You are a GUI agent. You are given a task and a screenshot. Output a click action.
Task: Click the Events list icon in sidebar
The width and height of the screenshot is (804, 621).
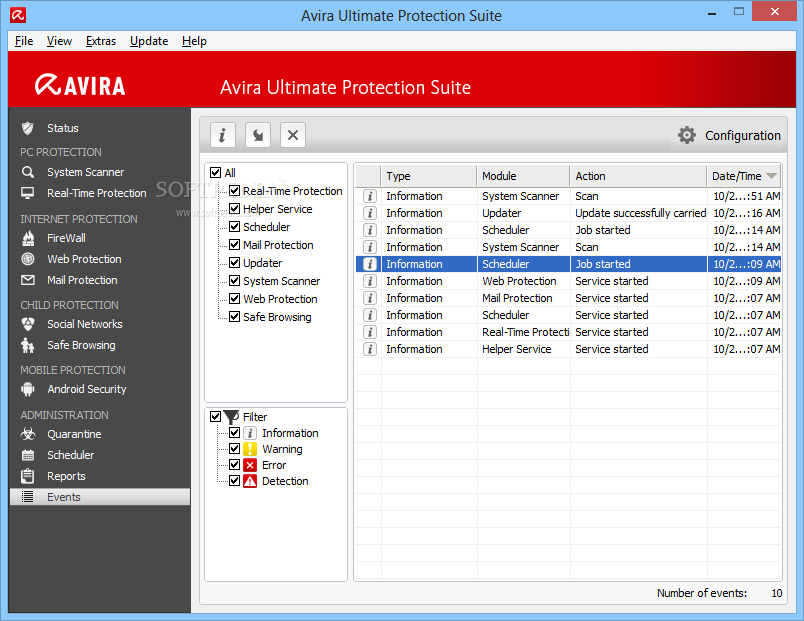coord(28,497)
